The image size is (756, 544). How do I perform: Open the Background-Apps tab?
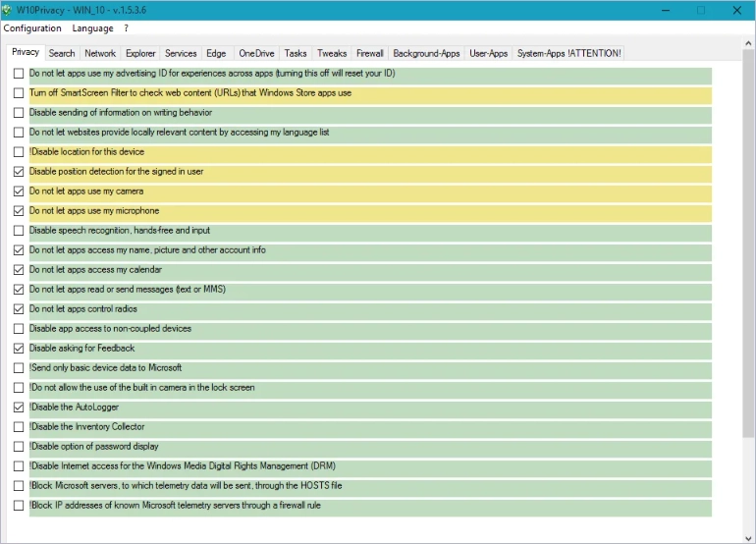click(x=426, y=53)
